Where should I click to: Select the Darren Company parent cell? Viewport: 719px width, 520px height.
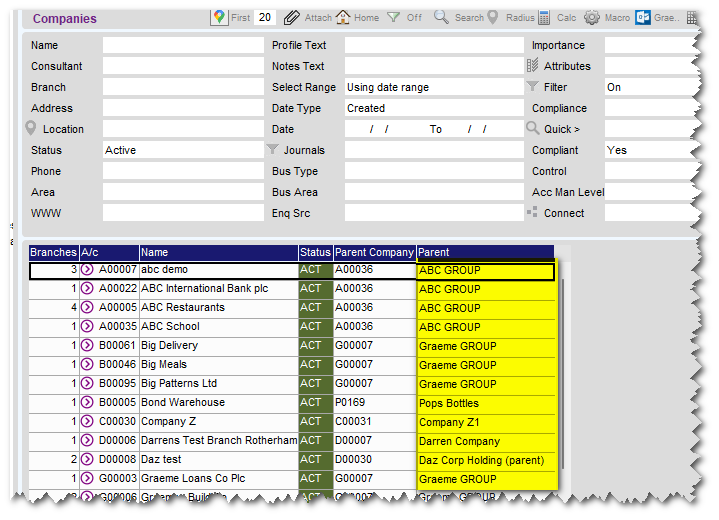coord(486,441)
